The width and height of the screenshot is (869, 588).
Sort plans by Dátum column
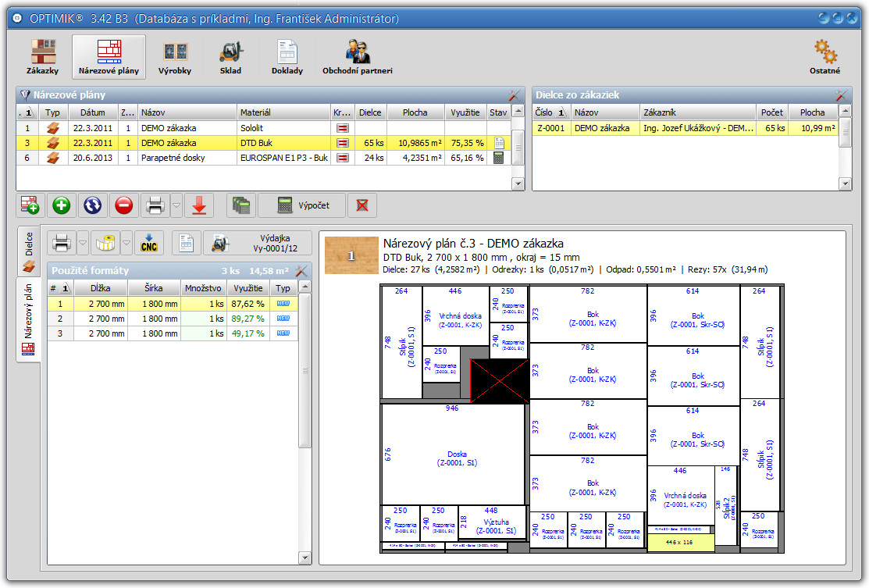[x=93, y=112]
